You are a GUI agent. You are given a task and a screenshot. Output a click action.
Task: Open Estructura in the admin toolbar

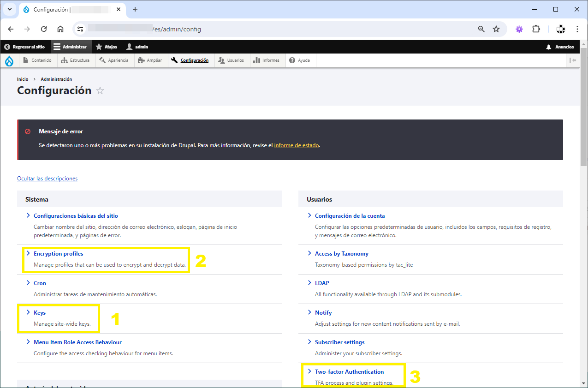pos(76,60)
